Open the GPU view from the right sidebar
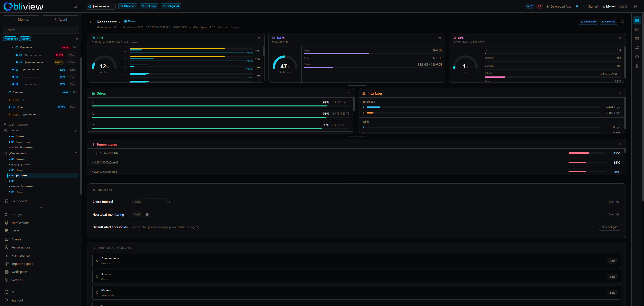The height and width of the screenshot is (306, 644). 637,47
